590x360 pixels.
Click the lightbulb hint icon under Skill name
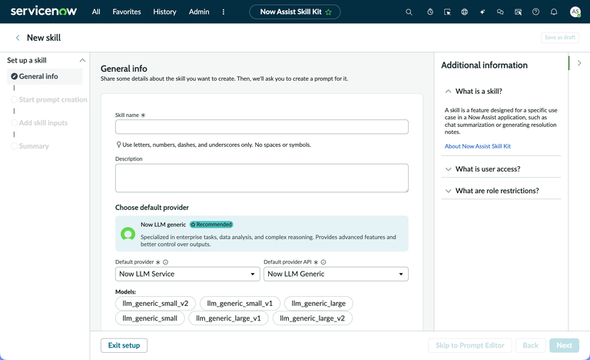tap(118, 144)
